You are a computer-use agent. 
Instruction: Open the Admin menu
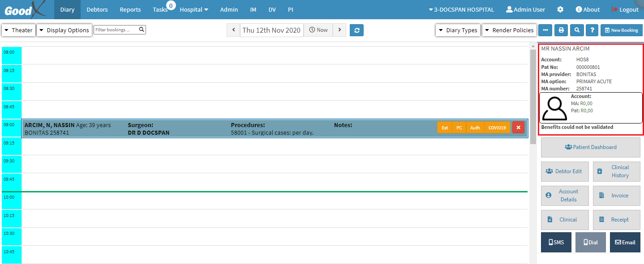(229, 9)
